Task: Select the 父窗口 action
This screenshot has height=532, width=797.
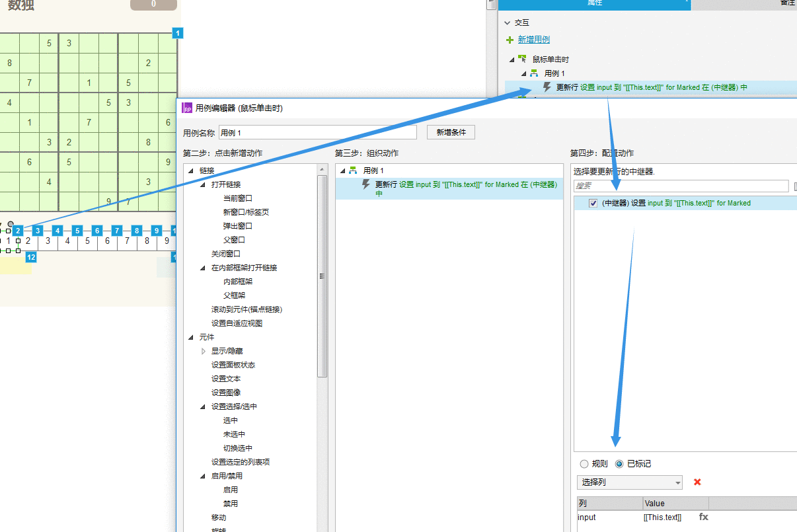Action: [235, 240]
